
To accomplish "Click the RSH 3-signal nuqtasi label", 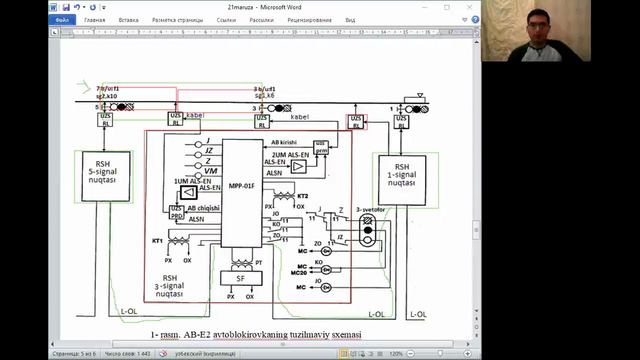I will (169, 286).
